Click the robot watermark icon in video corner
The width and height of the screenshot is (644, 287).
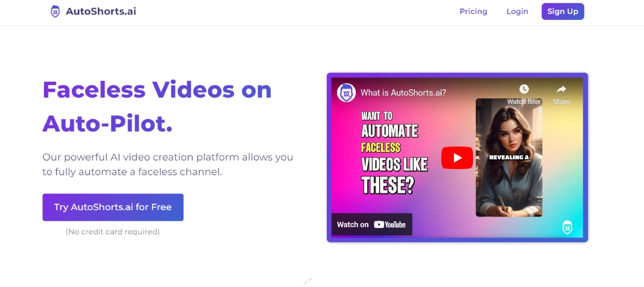click(567, 227)
